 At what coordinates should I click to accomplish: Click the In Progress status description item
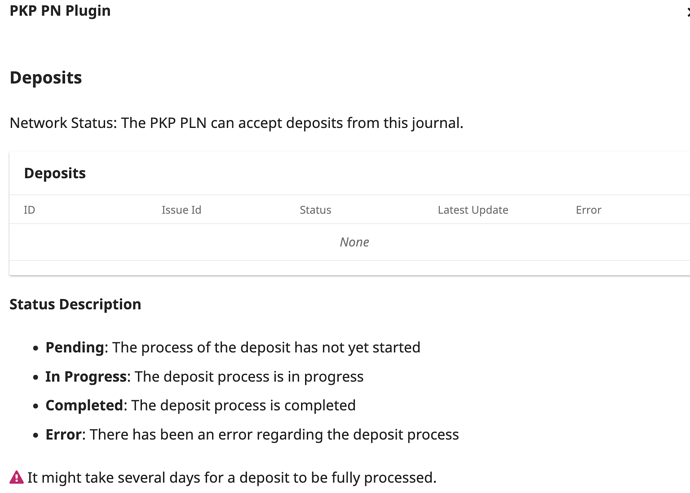pos(204,377)
